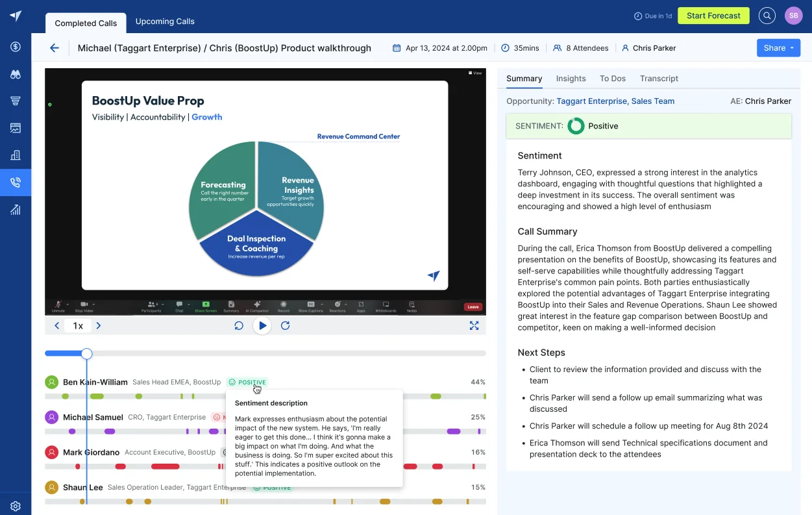The height and width of the screenshot is (515, 812).
Task: Click the playback scrubber handle
Action: click(x=86, y=353)
